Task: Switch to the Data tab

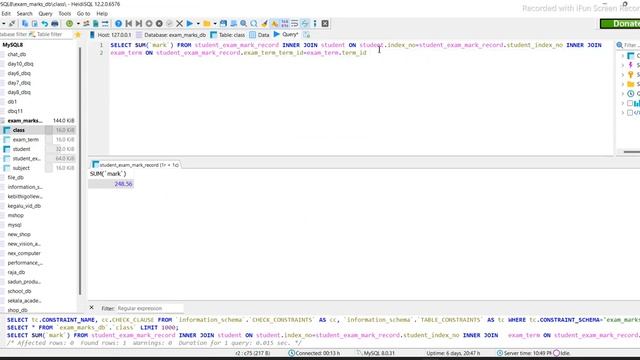Action: point(259,35)
